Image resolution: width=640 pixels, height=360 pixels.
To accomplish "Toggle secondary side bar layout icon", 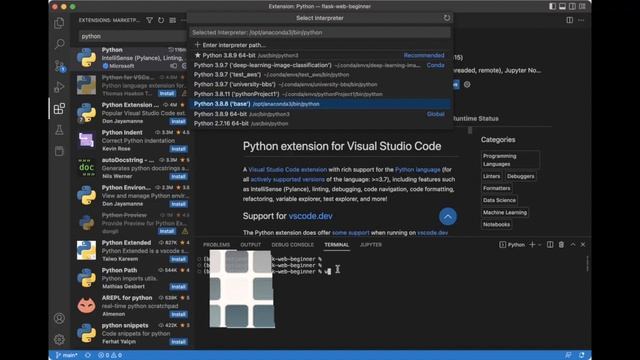I will (572, 6).
